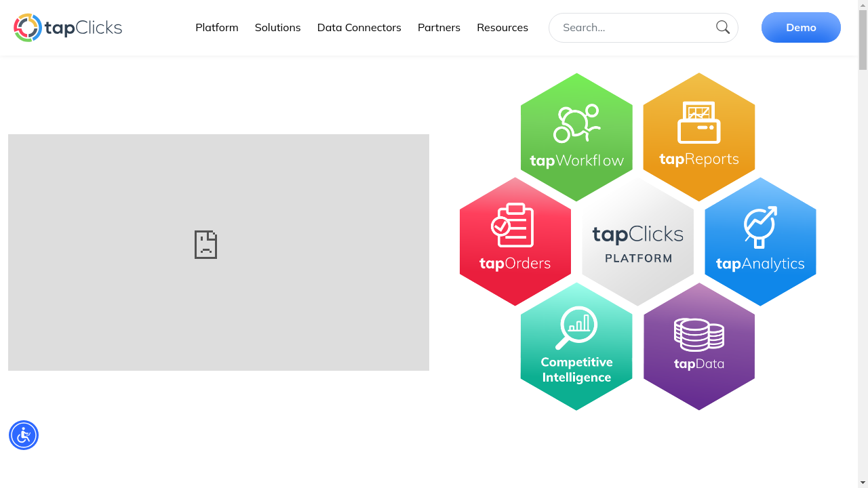The image size is (868, 488).
Task: Click the Demo button
Action: pos(801,27)
